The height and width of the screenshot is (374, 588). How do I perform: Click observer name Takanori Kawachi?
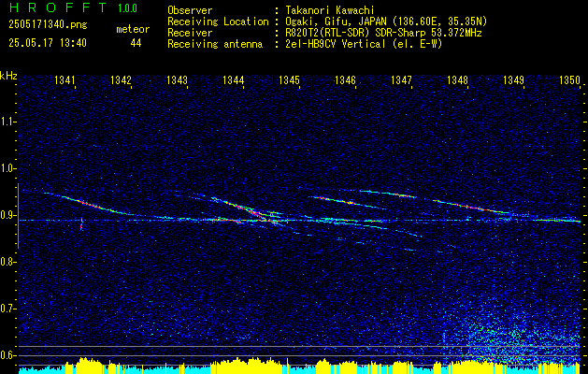(x=330, y=10)
